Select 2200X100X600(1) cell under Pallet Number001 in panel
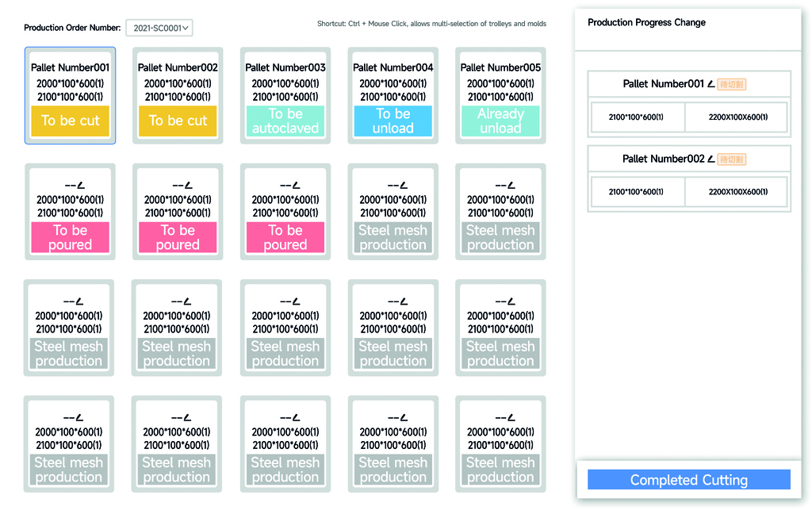812x518 pixels. point(737,117)
